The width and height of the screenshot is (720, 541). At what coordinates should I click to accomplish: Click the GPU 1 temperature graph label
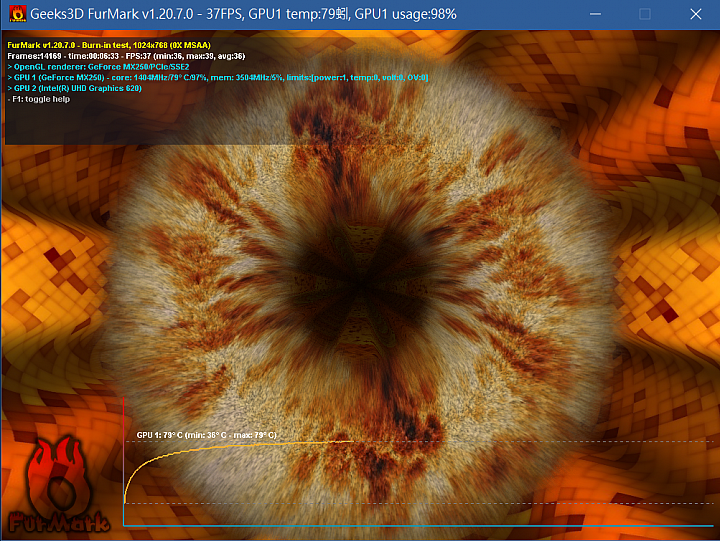coord(206,435)
